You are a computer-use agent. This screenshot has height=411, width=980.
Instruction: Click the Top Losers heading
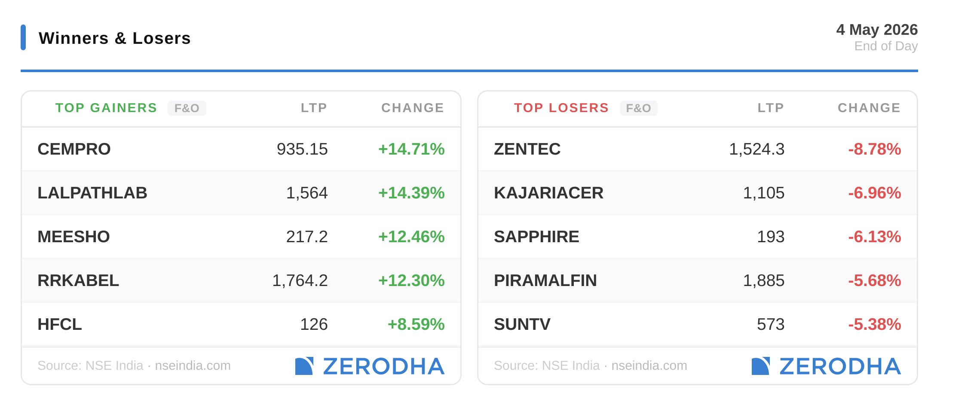(x=561, y=108)
